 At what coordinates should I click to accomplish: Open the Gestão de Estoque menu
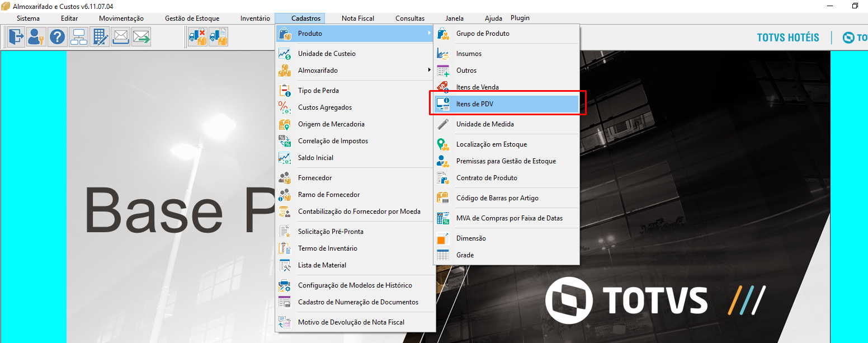192,18
